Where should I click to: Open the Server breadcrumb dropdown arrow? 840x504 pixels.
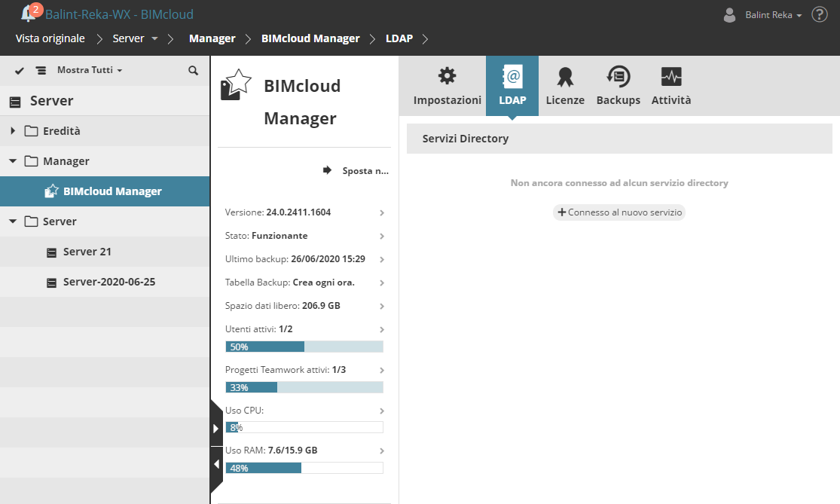[x=155, y=38]
